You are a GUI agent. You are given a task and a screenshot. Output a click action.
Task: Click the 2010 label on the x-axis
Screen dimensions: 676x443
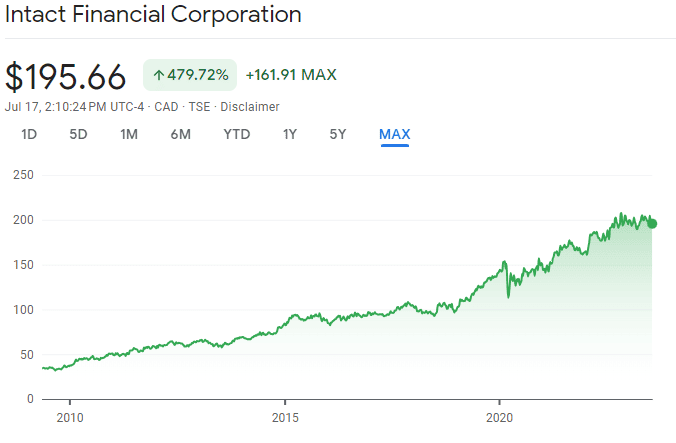70,415
